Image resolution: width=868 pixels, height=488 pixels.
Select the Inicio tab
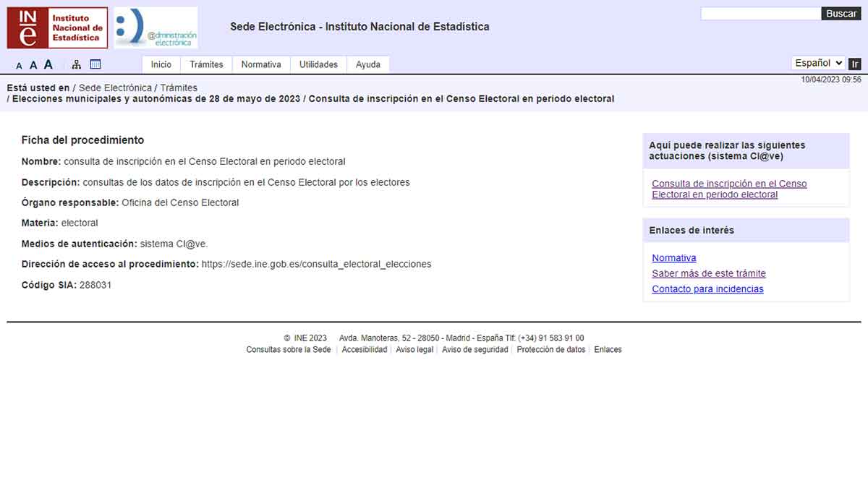161,64
